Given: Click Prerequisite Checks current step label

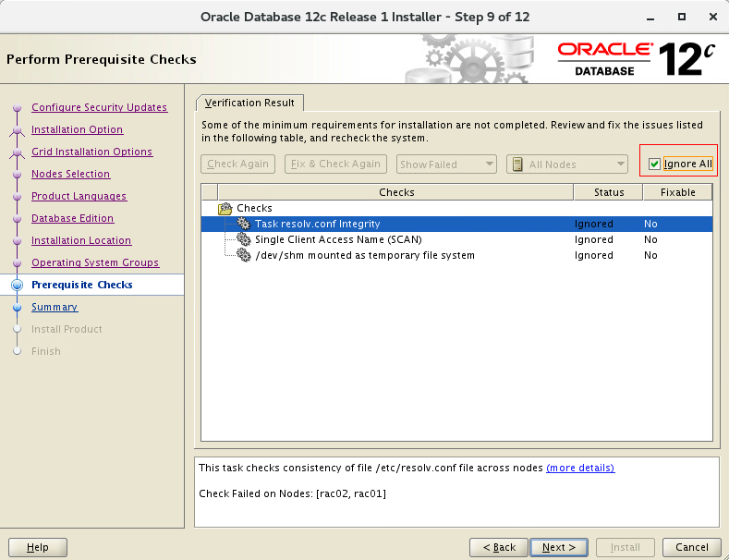Looking at the screenshot, I should click(x=82, y=285).
